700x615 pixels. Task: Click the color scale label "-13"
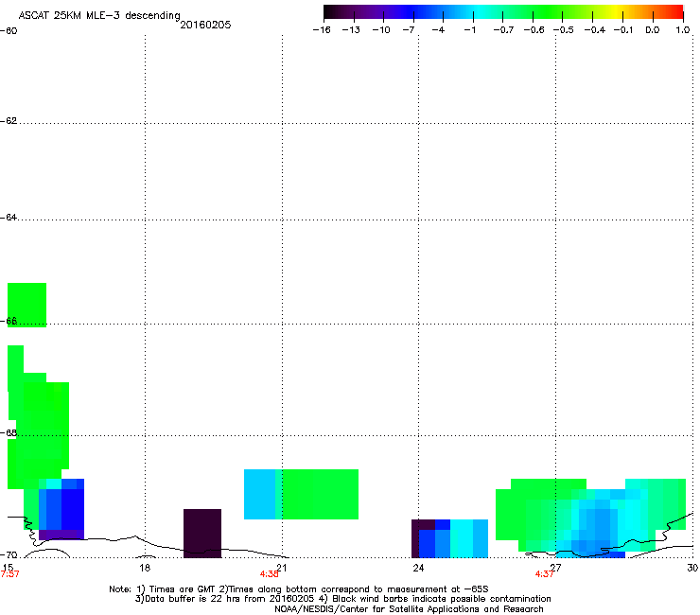(351, 30)
